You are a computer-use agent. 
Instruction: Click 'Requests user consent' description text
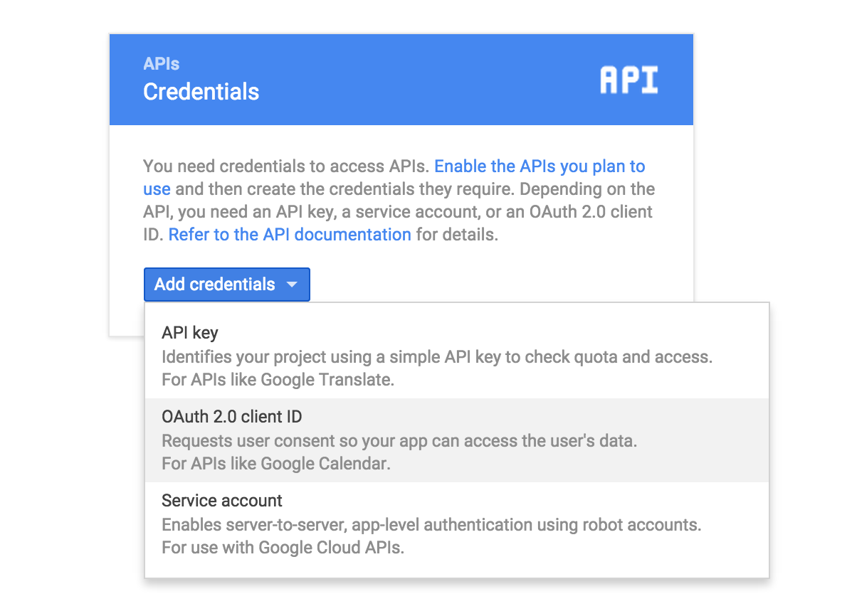click(x=399, y=441)
